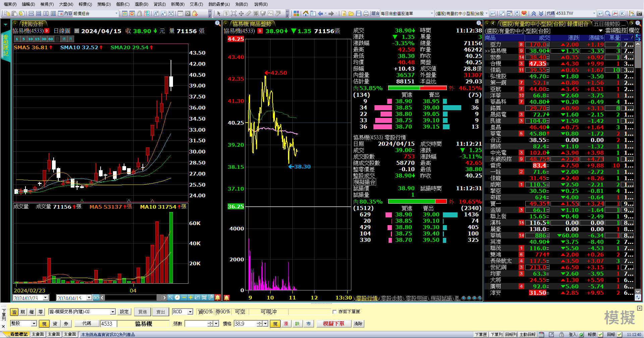Click the camera screenshot icon

(639, 13)
